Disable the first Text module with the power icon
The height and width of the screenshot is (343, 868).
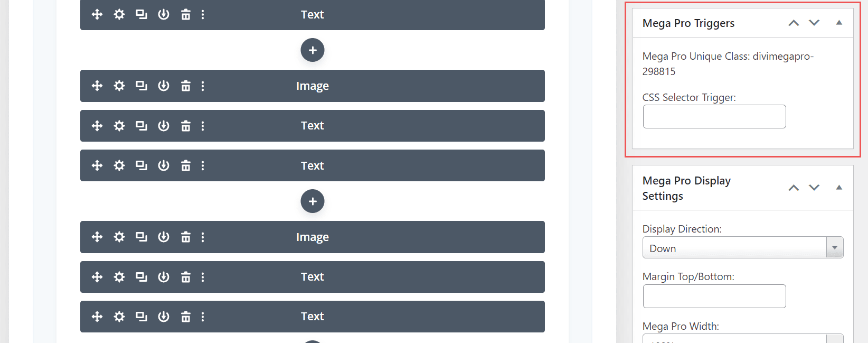[x=164, y=14]
